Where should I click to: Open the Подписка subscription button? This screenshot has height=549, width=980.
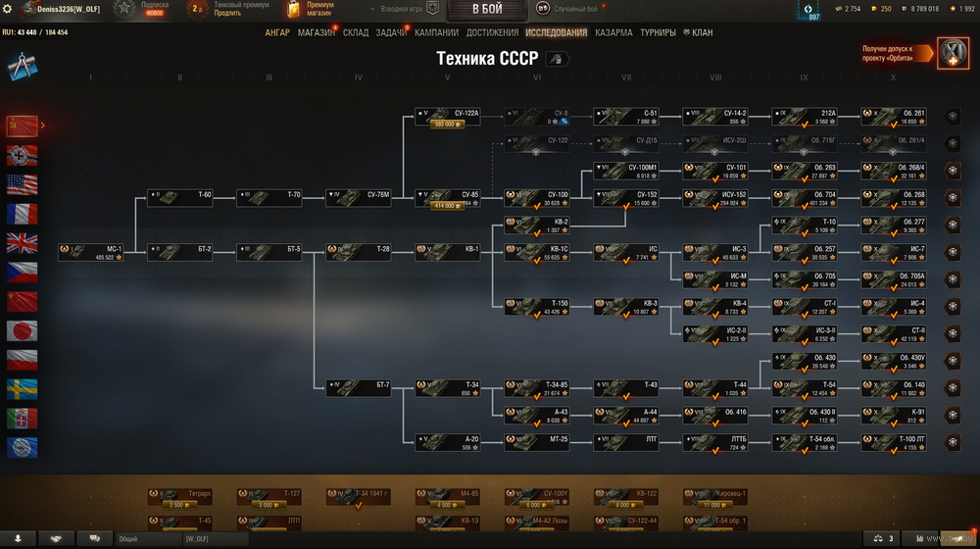[x=155, y=8]
